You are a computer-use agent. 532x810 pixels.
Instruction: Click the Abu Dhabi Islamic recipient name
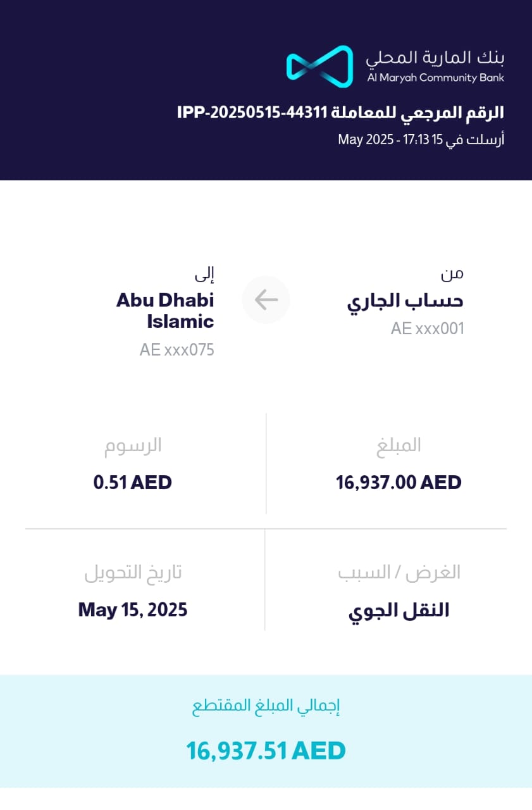coord(165,310)
